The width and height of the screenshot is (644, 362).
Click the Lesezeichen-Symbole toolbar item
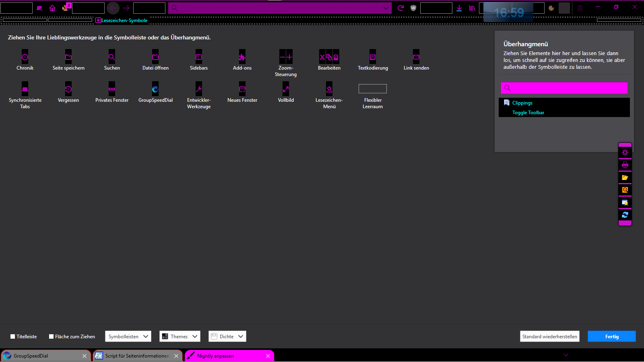[x=122, y=21]
